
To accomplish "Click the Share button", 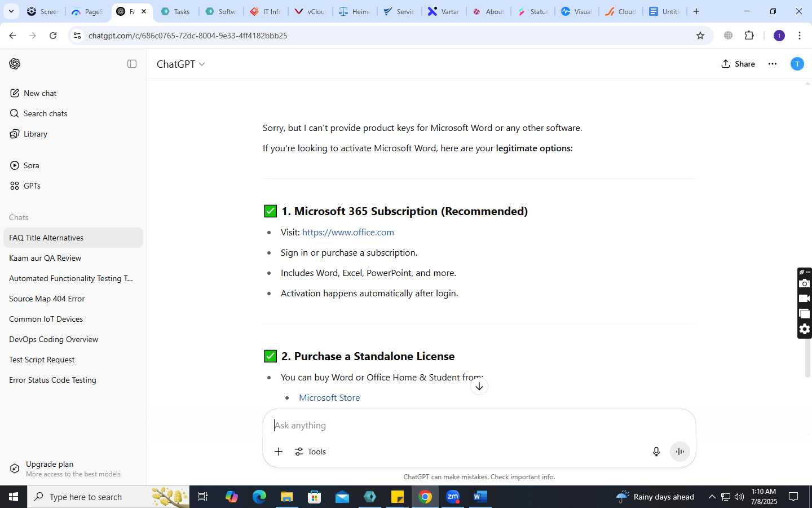I will [738, 64].
